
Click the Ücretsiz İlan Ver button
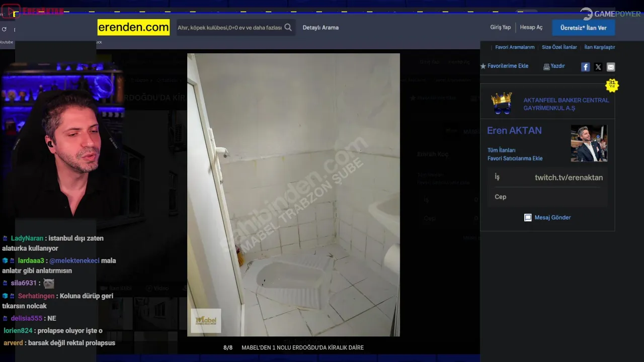[583, 28]
